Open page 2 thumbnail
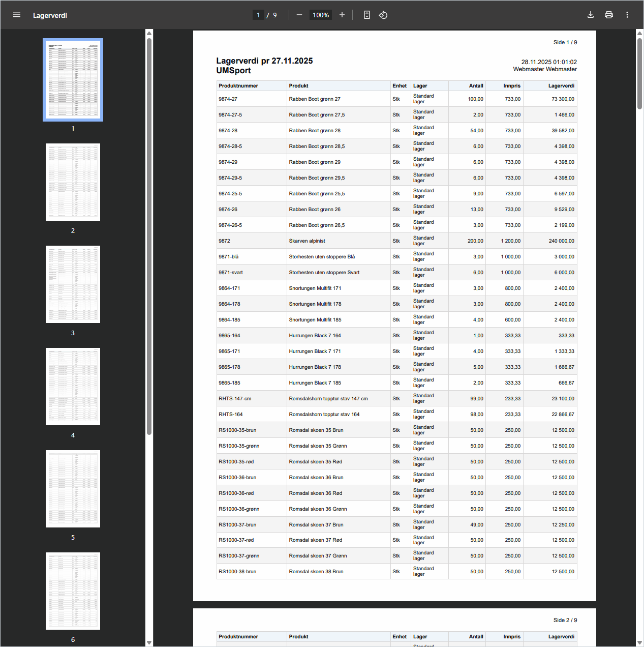Screen dimensions: 644x647 (73, 182)
